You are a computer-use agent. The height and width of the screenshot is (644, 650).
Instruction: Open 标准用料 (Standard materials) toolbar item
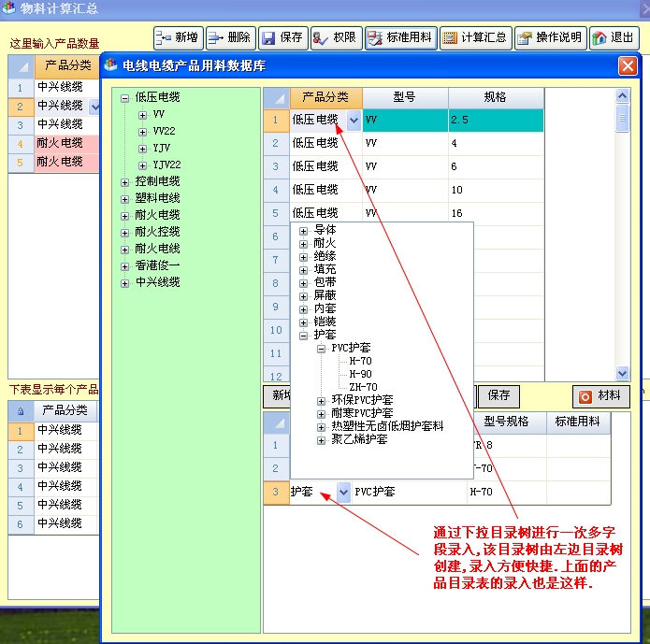399,37
